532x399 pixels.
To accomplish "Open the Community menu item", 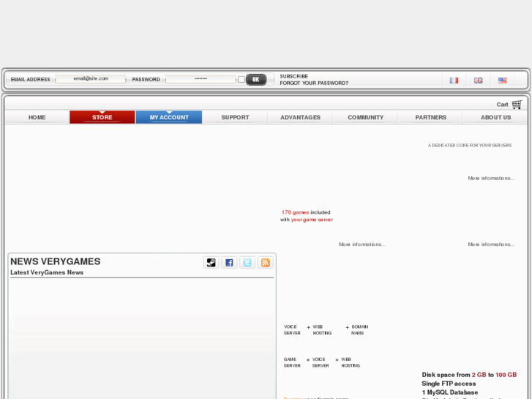I will click(x=365, y=117).
